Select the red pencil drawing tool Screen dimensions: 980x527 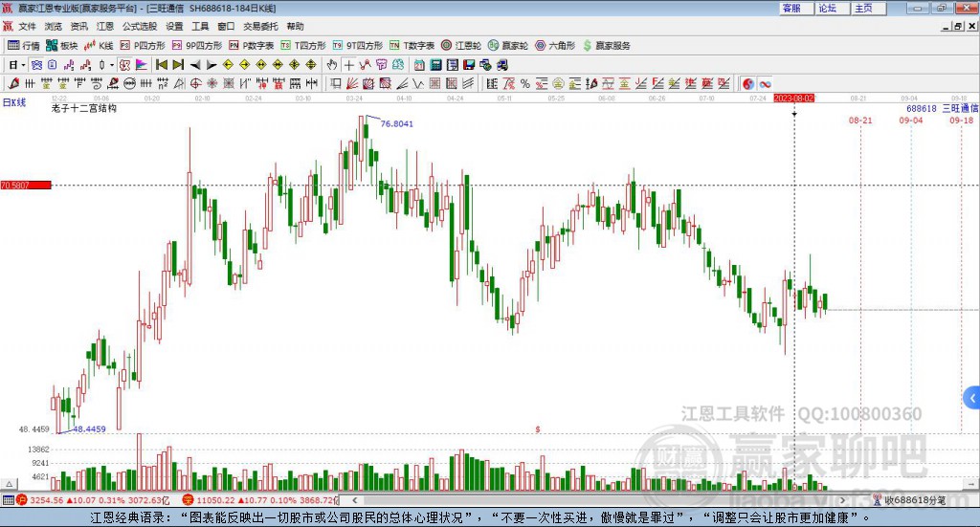coord(13,83)
